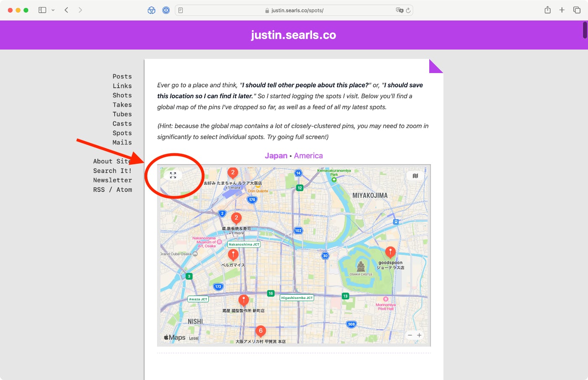Go to the Newsletter page

(113, 180)
